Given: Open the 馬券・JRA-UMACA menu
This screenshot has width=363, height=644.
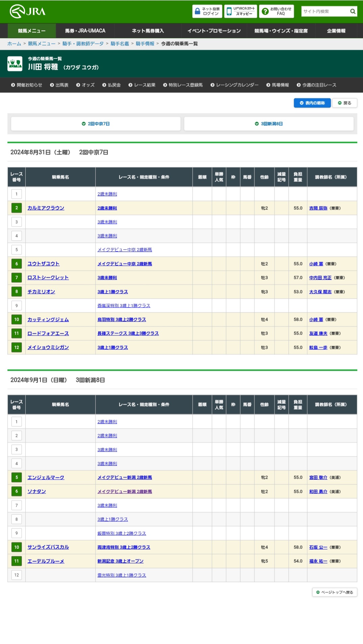Looking at the screenshot, I should [85, 31].
